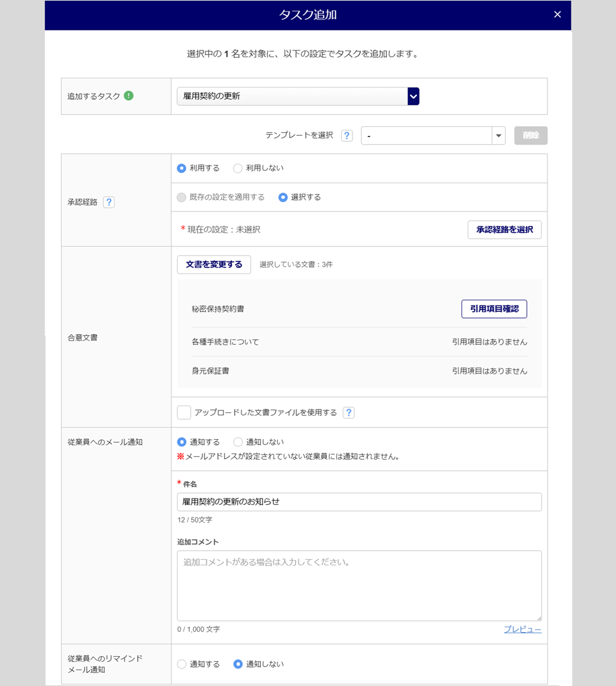Click the help icon next to 承認経路
This screenshot has height=686, width=616.
pos(109,202)
